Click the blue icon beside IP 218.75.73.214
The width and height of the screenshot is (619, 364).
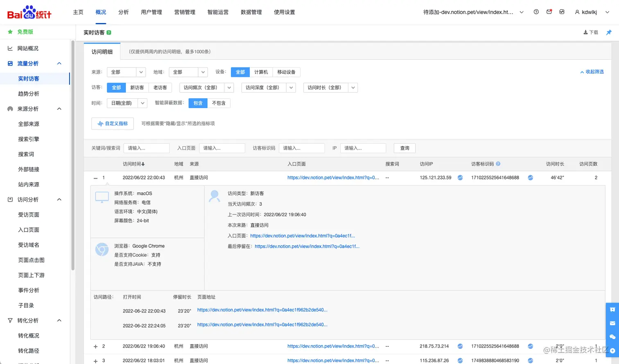pyautogui.click(x=460, y=346)
